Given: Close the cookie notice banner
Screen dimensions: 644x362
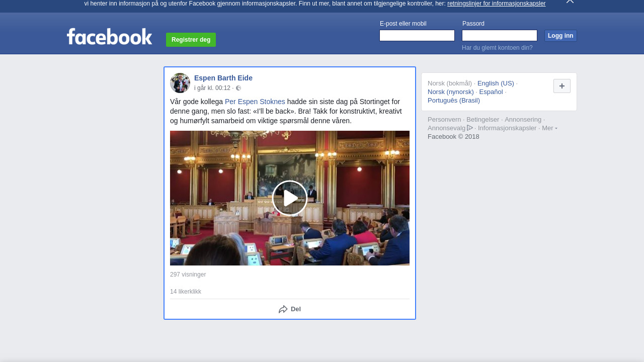Looking at the screenshot, I should (x=570, y=2).
